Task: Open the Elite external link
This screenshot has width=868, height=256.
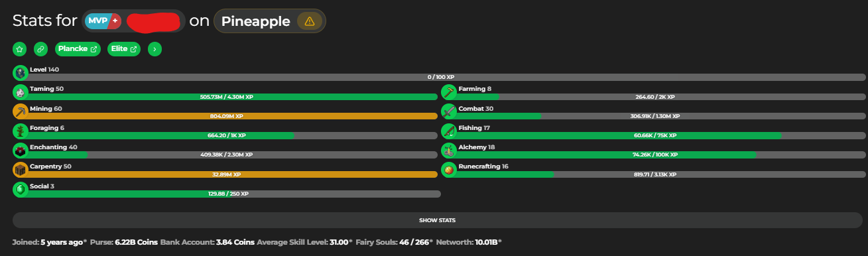Action: (124, 49)
